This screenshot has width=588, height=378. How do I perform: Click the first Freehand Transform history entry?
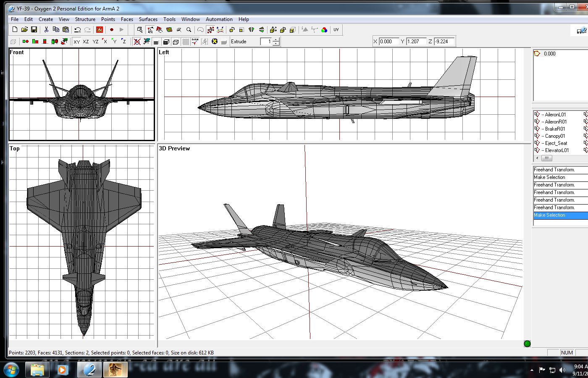[x=561, y=170]
